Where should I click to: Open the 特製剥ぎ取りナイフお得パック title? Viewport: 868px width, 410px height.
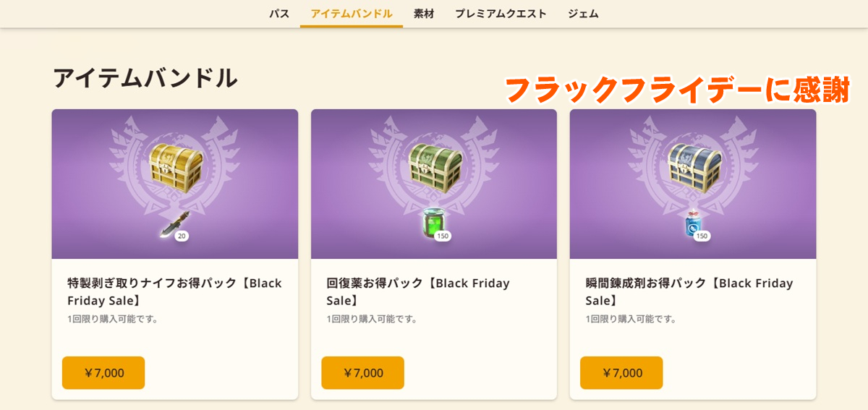[174, 291]
